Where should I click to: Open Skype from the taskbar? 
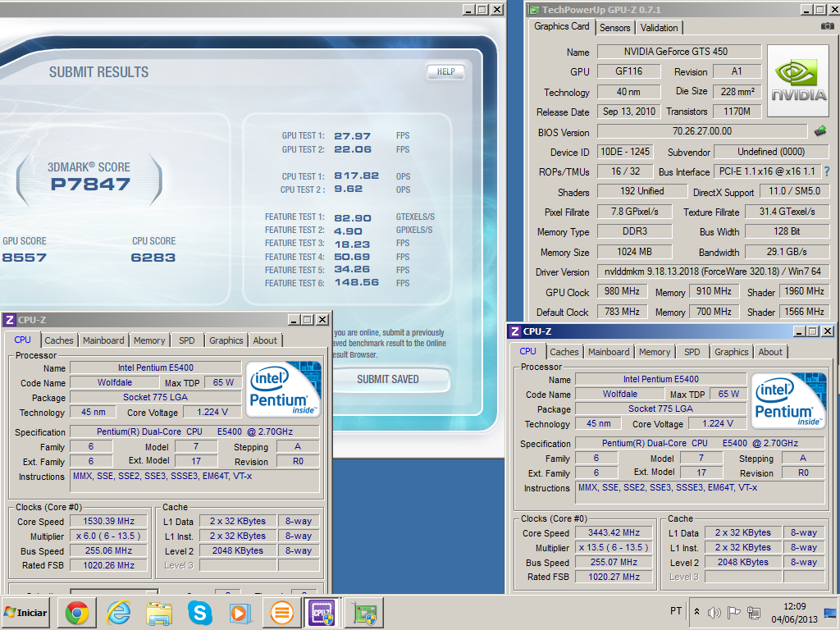tap(200, 613)
